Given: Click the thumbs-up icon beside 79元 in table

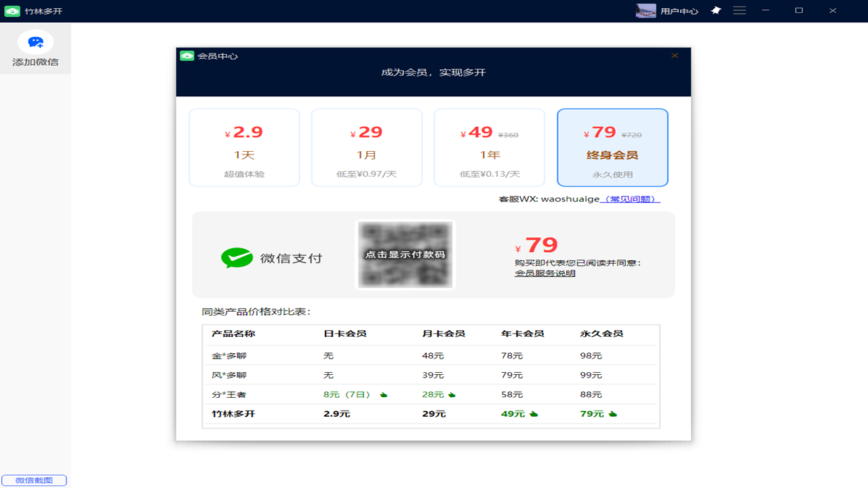Looking at the screenshot, I should coord(613,414).
